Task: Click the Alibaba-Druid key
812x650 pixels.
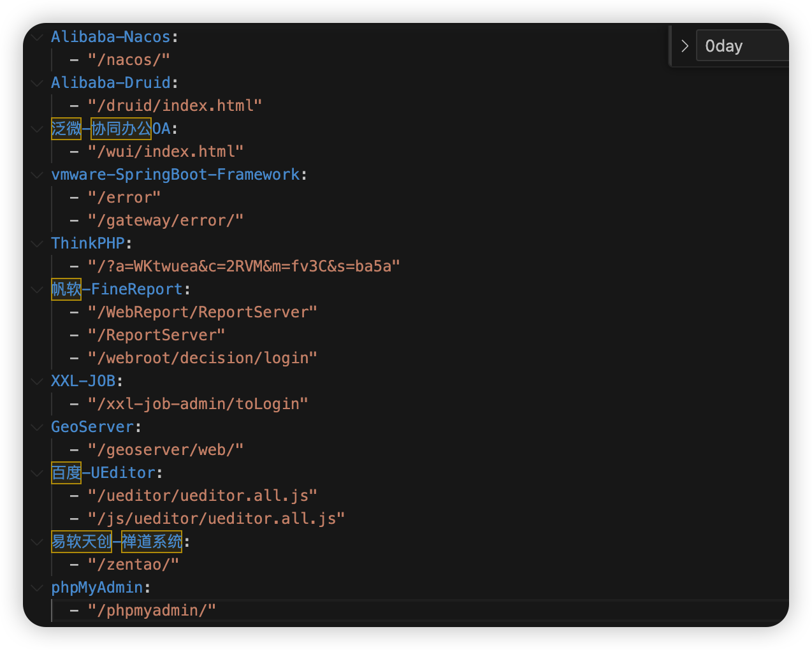Action: 111,83
